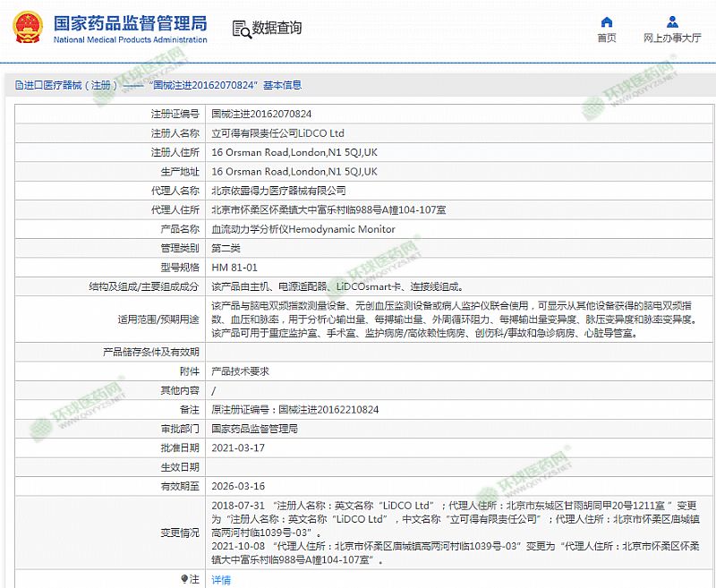Click the bullet icon beside 注
The image size is (716, 588).
click(x=184, y=579)
